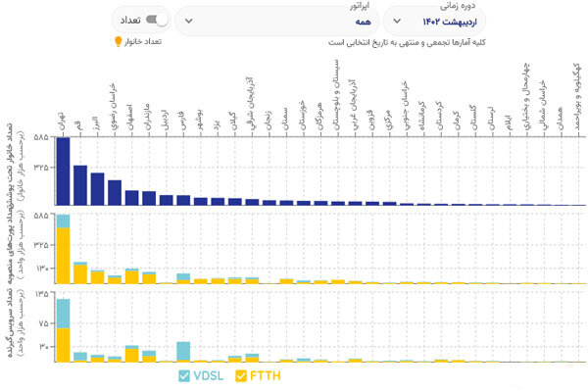Click the yellow FTTH تهران bar in the middle chart
Screen dimensions: 588x392
[x=63, y=255]
